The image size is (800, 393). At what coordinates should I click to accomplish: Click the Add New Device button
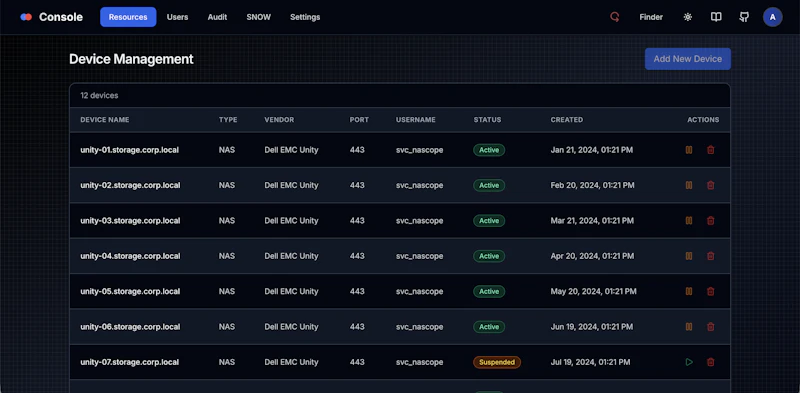coord(688,59)
